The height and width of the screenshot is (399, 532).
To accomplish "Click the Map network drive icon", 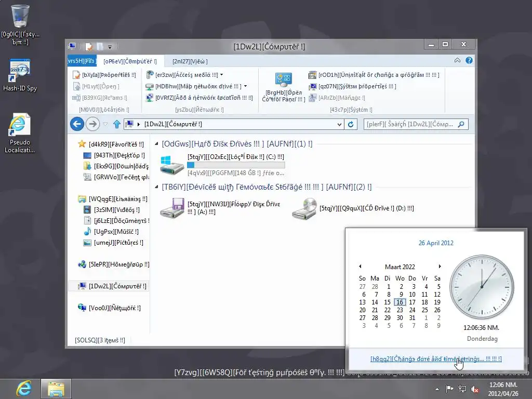I will click(149, 87).
